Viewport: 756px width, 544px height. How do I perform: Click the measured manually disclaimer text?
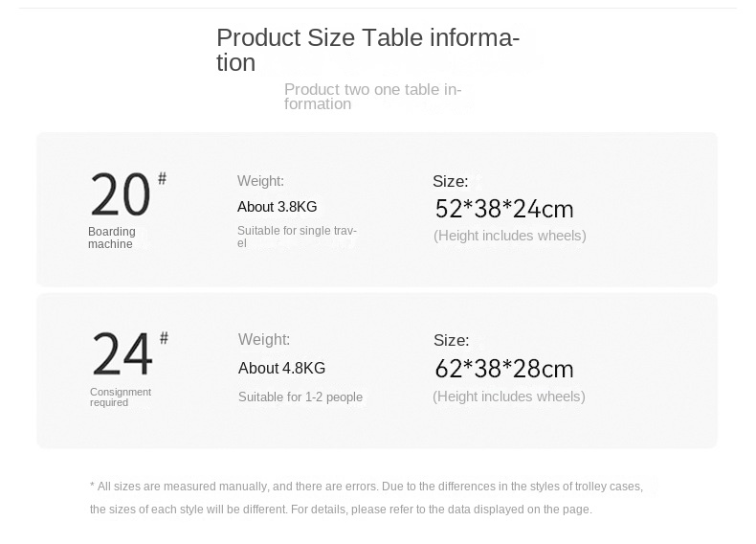(367, 497)
